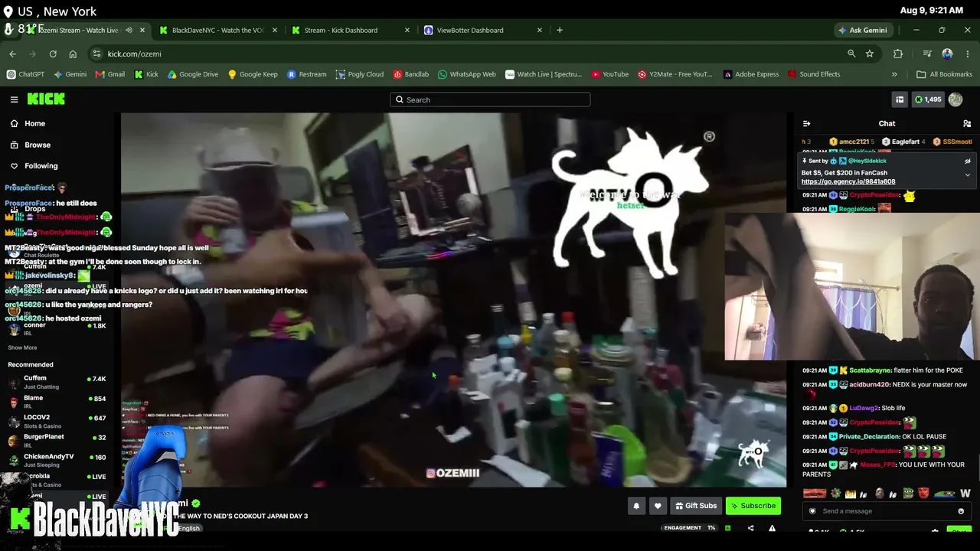The height and width of the screenshot is (551, 980).
Task: Open the browser extensions menu
Action: tap(898, 54)
